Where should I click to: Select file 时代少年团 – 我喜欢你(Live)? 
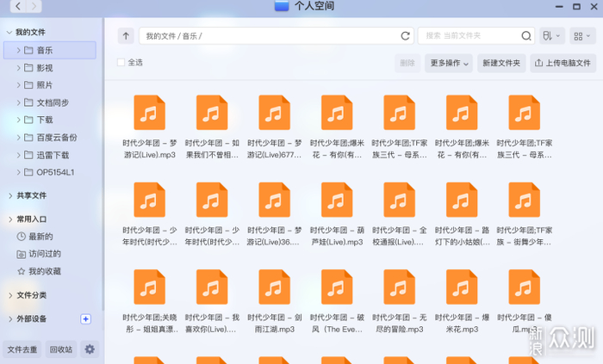(x=212, y=301)
